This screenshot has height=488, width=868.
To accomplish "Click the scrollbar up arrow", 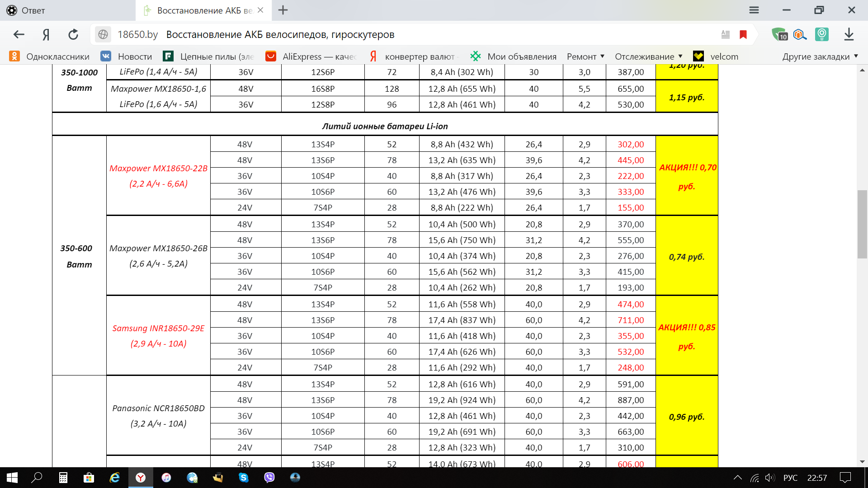I will point(862,70).
